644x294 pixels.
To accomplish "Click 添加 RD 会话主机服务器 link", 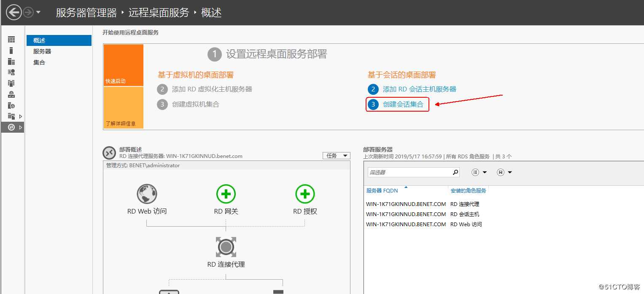I will coord(419,89).
